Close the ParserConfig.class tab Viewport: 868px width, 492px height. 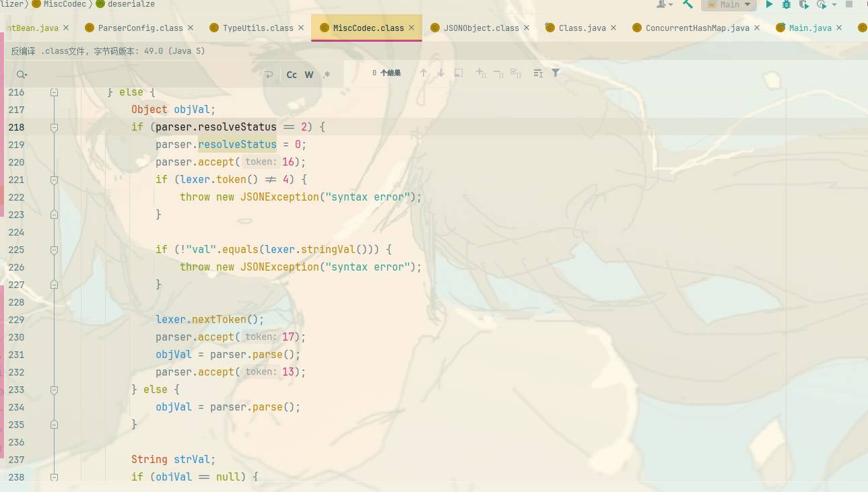click(x=191, y=28)
